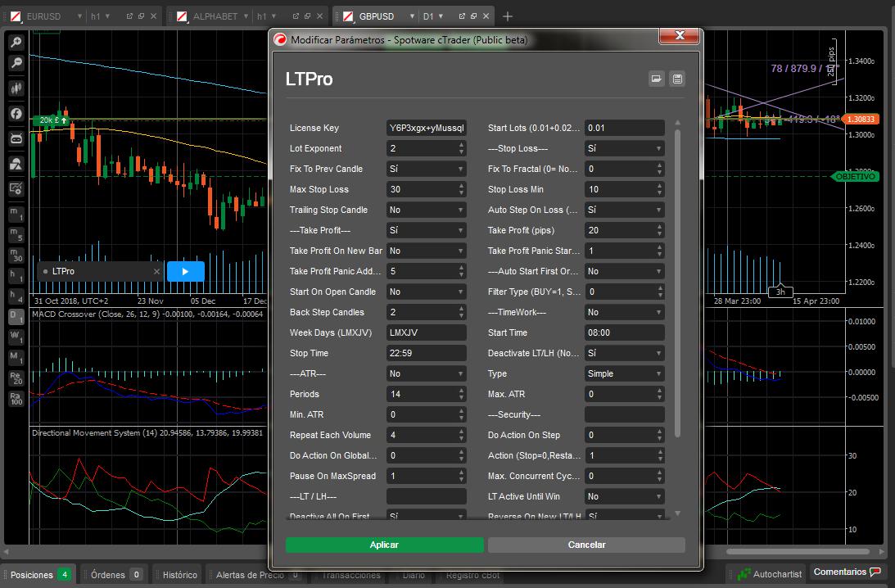Select the m1 timeframe button
Viewport: 895px width, 588px height.
(x=16, y=214)
